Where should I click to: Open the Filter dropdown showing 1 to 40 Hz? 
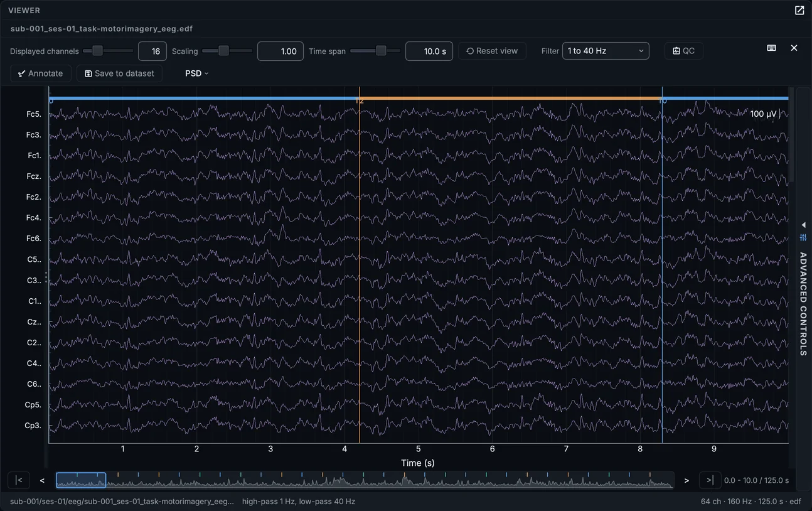pyautogui.click(x=606, y=51)
